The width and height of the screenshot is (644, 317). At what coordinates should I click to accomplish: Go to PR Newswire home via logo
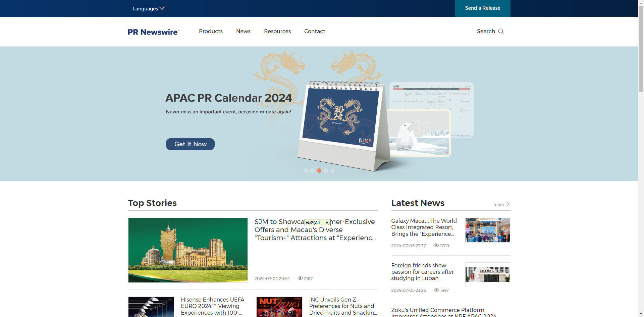[x=153, y=32]
